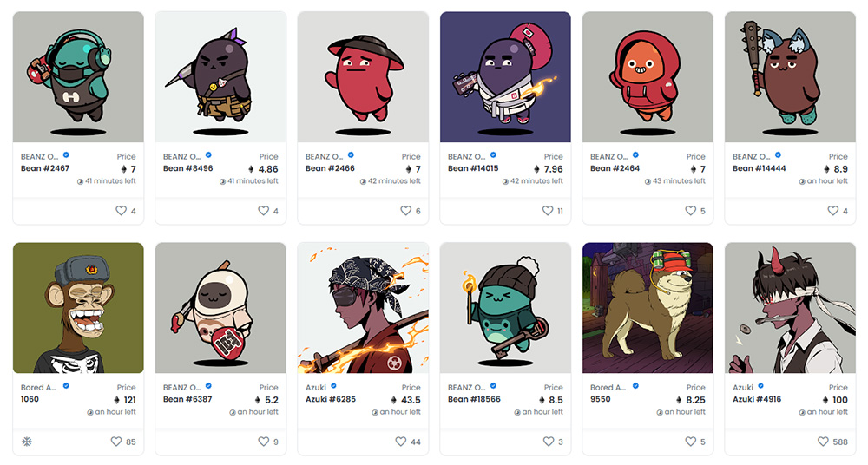
Task: Click the Bored Ape 1060 monkey image
Action: click(78, 308)
